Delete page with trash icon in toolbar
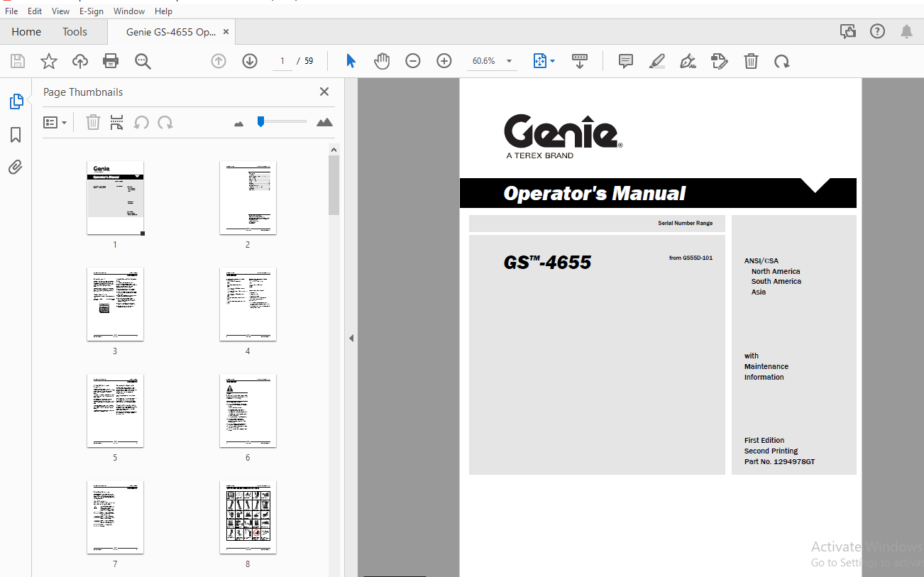This screenshot has width=924, height=577. tap(751, 61)
